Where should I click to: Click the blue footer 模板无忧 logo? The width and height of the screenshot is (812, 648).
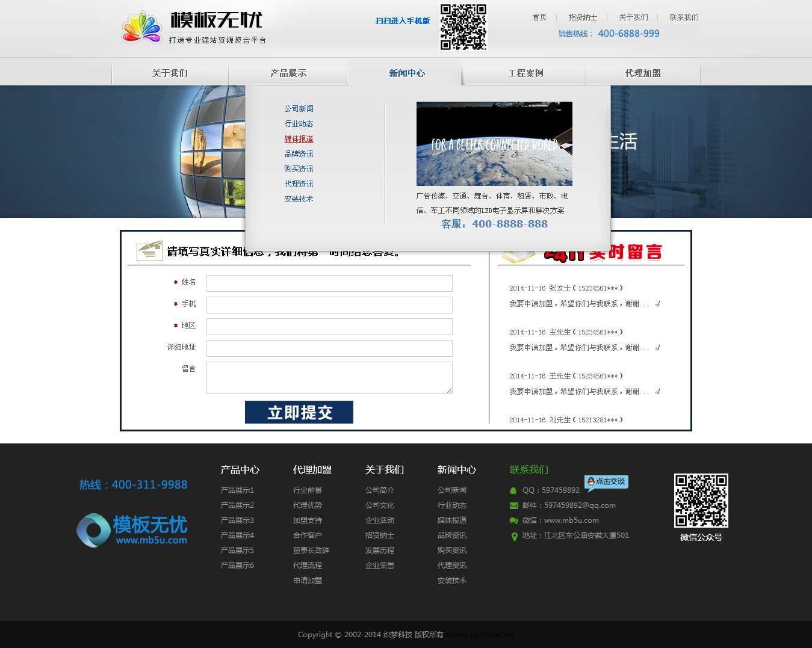click(132, 530)
